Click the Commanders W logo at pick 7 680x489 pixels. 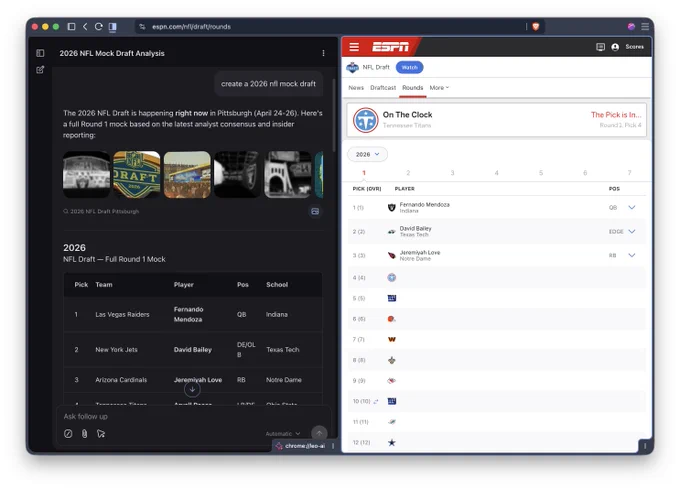point(392,339)
